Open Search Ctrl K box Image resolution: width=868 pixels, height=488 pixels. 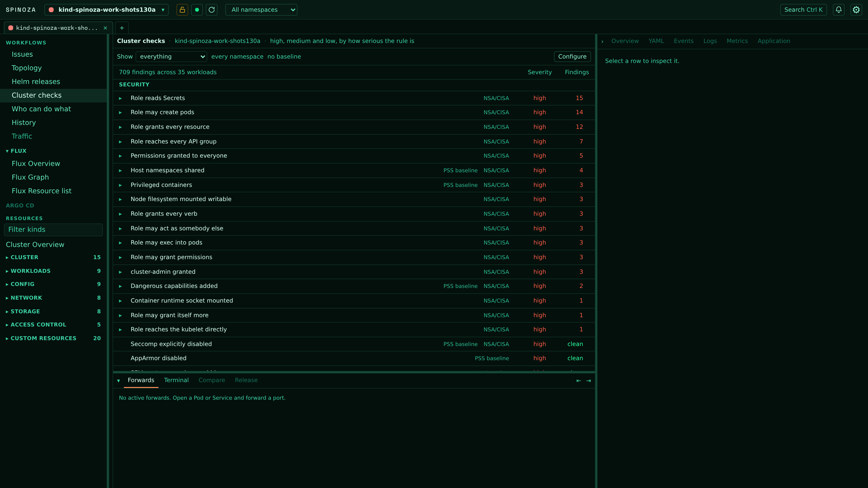point(803,10)
